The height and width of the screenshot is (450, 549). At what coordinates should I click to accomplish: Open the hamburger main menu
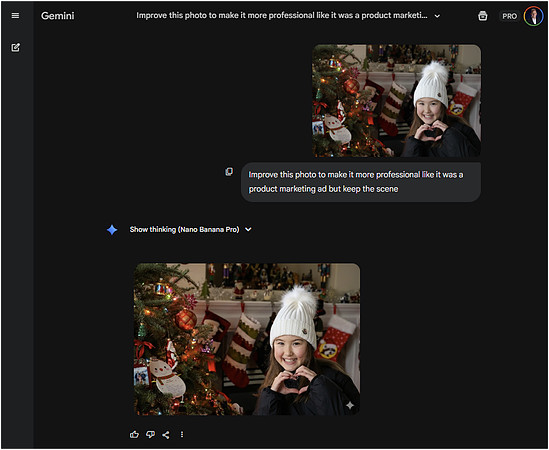[x=15, y=16]
